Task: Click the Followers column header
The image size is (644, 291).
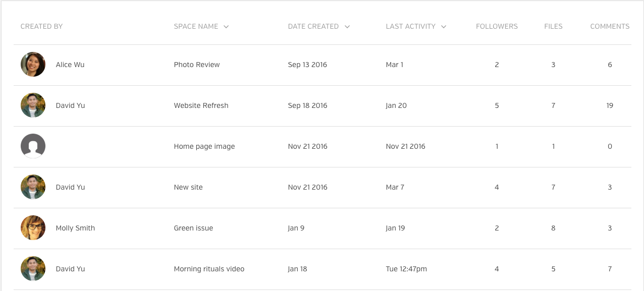Action: (497, 26)
